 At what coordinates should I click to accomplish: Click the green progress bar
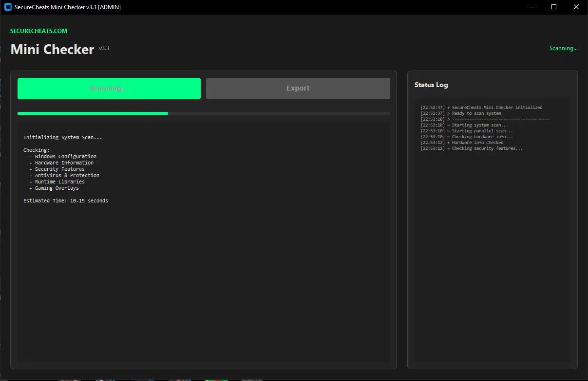tap(93, 113)
